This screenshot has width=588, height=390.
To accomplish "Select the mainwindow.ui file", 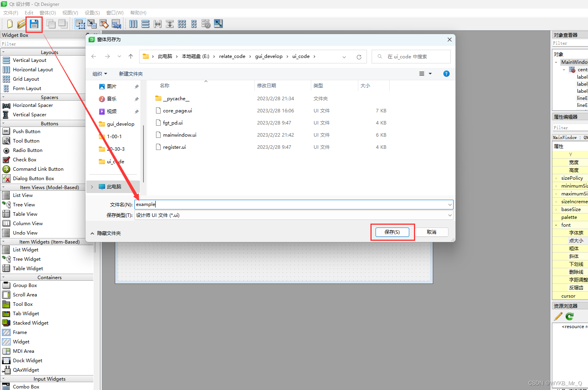I will pyautogui.click(x=180, y=135).
